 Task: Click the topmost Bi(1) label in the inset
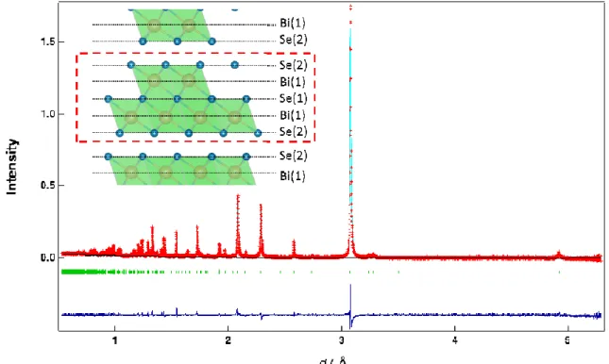click(293, 23)
